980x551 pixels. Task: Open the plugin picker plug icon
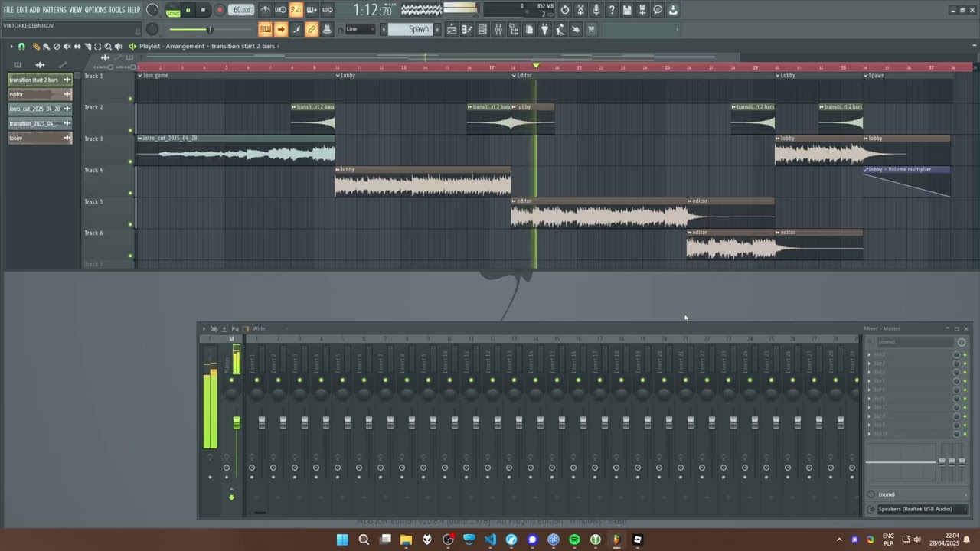pos(544,29)
